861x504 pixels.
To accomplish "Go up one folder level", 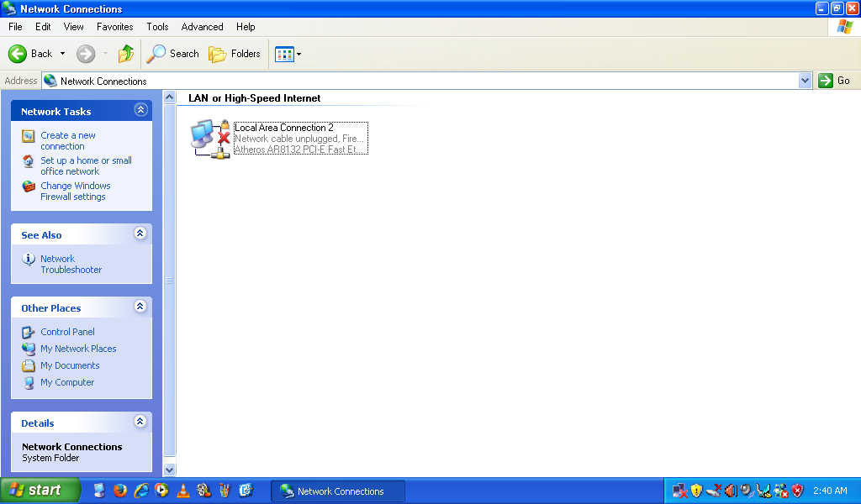I will tap(126, 54).
